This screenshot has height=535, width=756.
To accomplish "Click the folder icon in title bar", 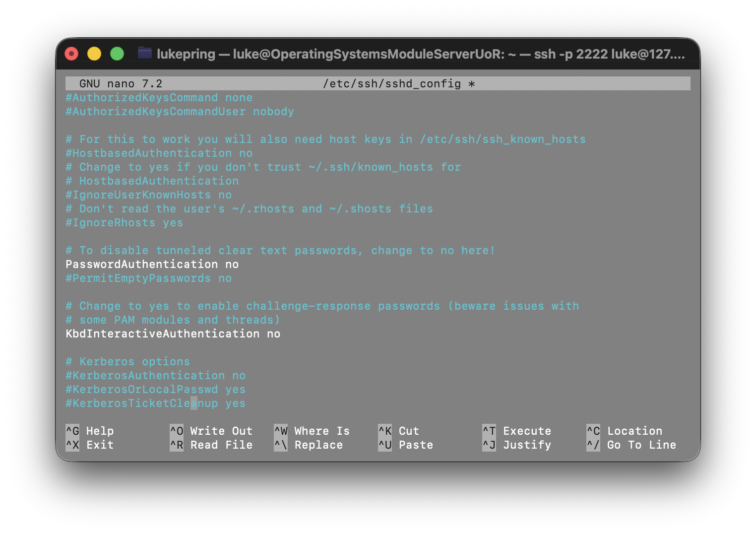I will pyautogui.click(x=144, y=53).
